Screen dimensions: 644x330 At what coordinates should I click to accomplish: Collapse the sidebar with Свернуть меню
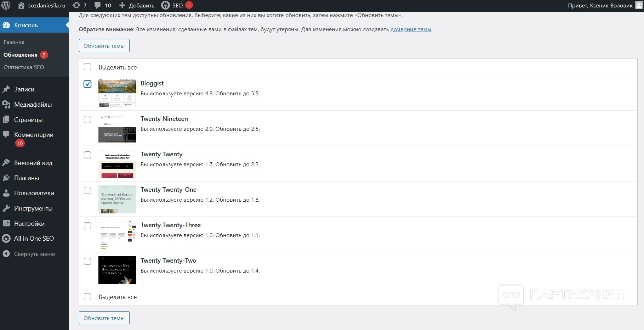click(x=34, y=254)
